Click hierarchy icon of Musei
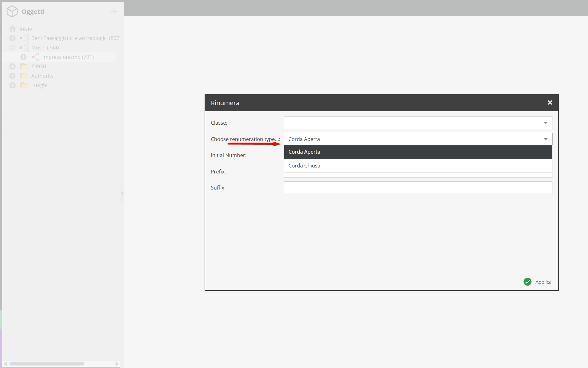 pyautogui.click(x=24, y=48)
